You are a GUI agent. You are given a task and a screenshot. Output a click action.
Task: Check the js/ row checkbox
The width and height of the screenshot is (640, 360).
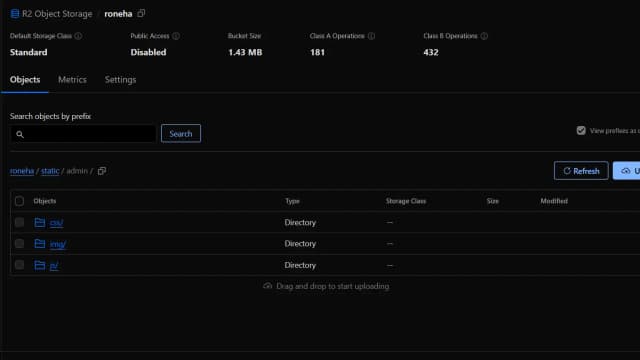pyautogui.click(x=19, y=265)
